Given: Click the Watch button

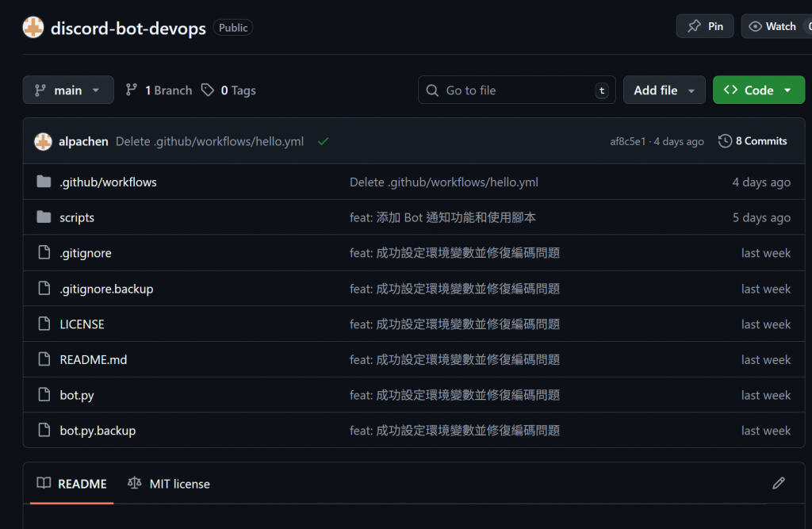Looking at the screenshot, I should 776,26.
